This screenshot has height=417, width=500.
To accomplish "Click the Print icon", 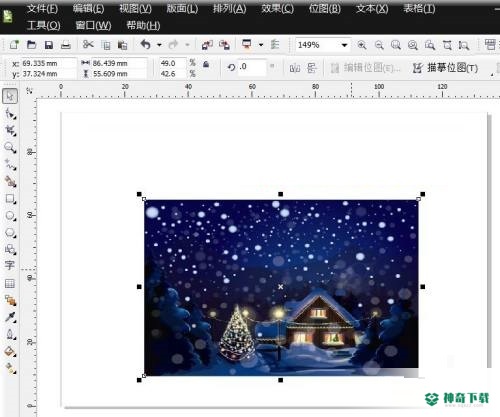I will 66,45.
